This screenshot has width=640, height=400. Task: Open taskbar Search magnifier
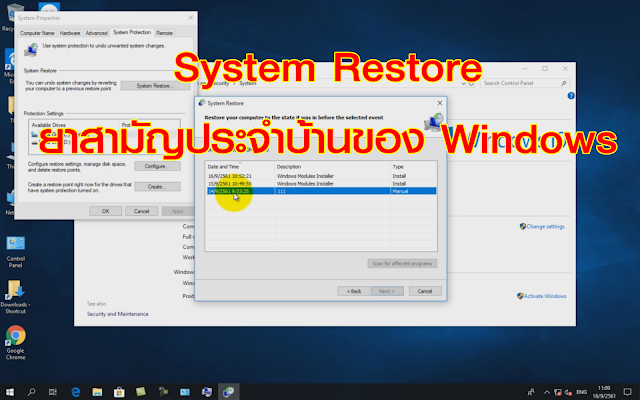pos(31,392)
